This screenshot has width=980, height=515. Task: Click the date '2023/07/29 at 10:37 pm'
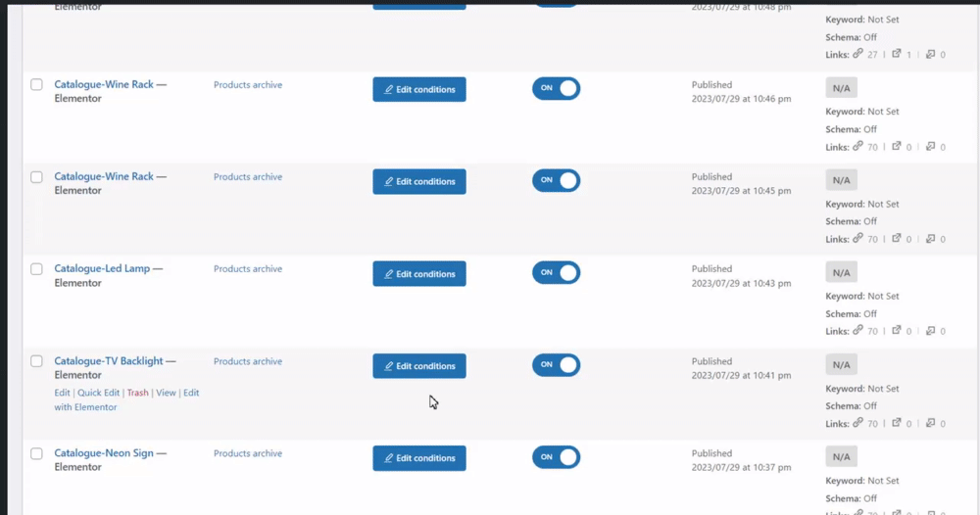[x=741, y=468]
